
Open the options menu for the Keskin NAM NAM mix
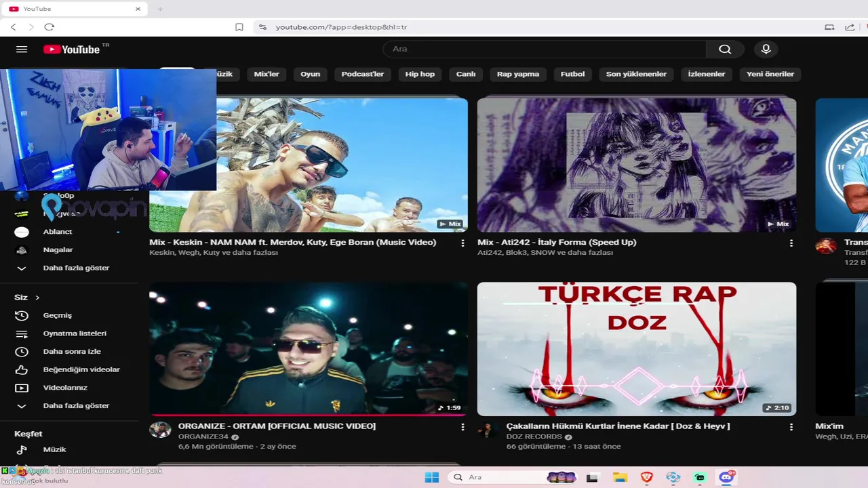(463, 243)
